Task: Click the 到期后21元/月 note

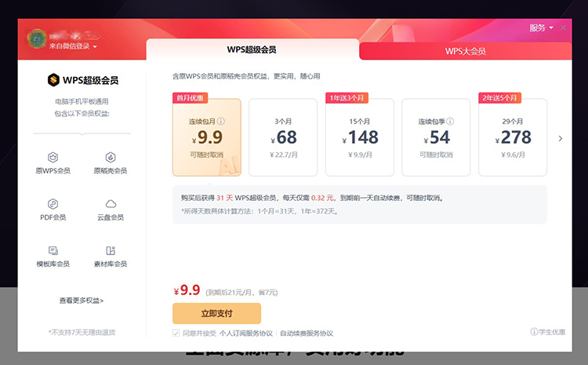Action: tap(242, 292)
